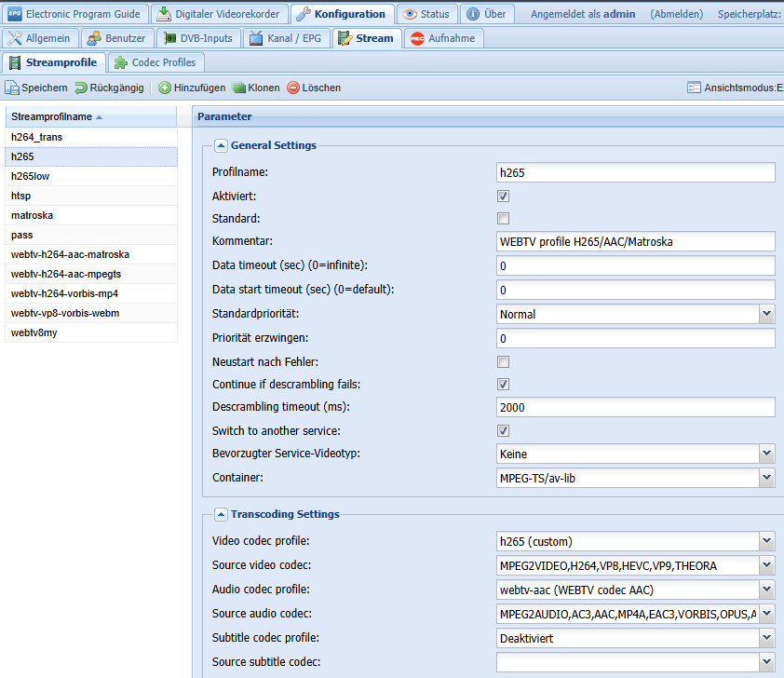
Task: Toggle the Aktiviert checkbox
Action: (x=503, y=197)
